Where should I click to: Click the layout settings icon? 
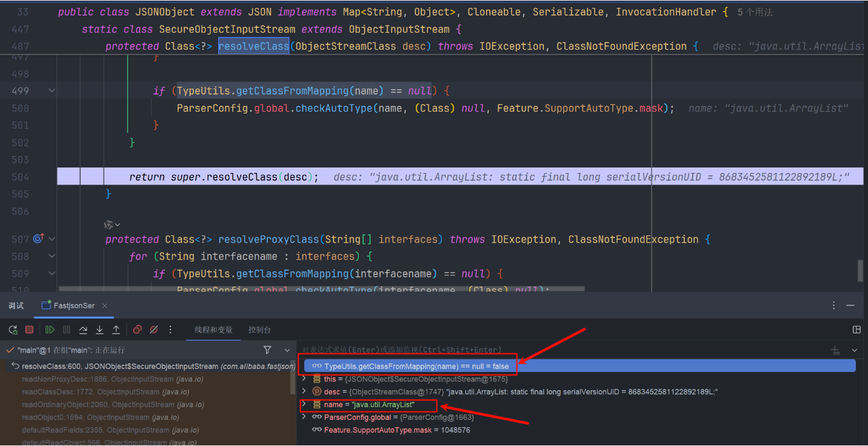click(856, 329)
